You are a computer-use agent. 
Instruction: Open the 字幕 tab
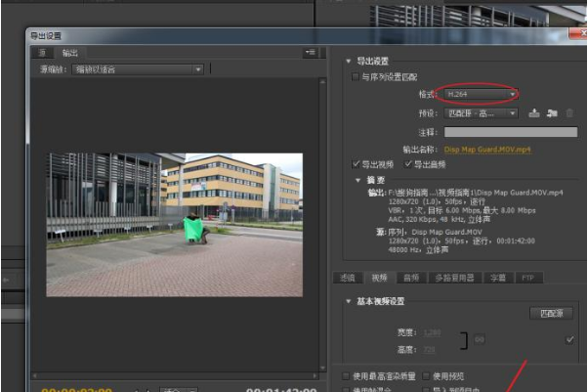tap(498, 278)
